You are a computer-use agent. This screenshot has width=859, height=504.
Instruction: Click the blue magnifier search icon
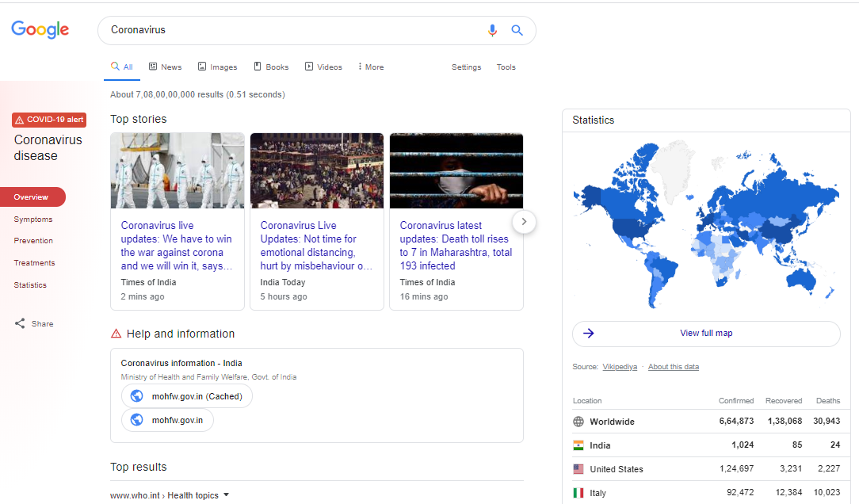point(517,30)
